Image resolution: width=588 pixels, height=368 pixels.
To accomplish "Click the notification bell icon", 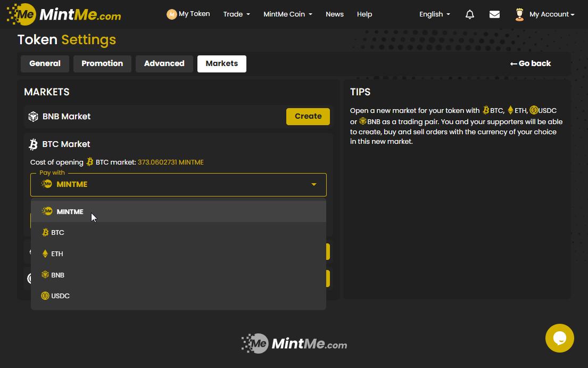I will 469,14.
